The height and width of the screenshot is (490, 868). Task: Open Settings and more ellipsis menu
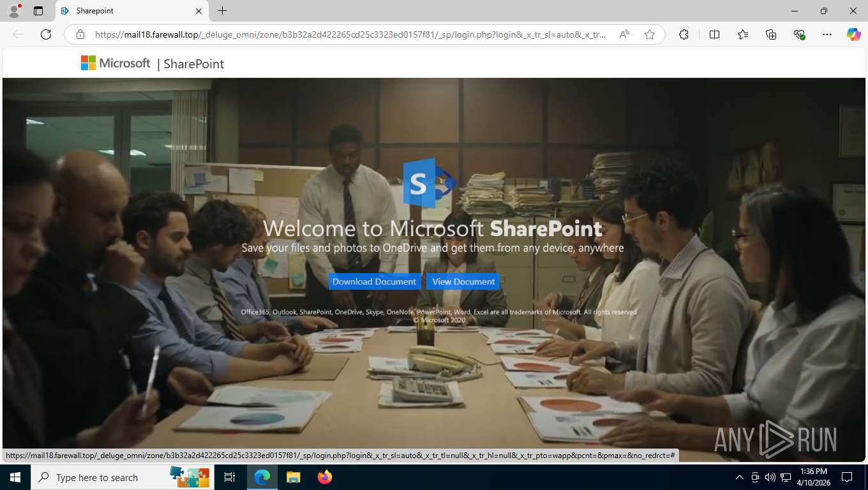point(827,34)
